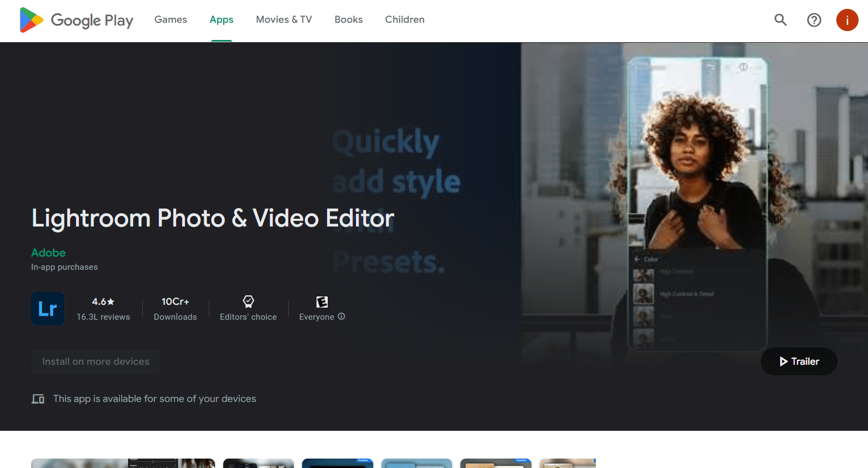This screenshot has width=868, height=468.
Task: Switch to Movies & TV tab
Action: pos(284,19)
